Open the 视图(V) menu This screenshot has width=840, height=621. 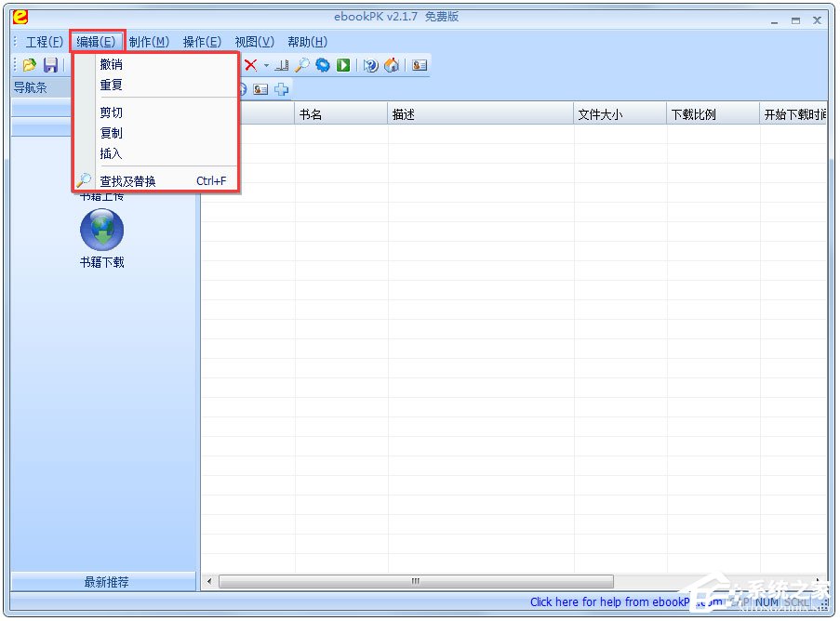click(255, 42)
